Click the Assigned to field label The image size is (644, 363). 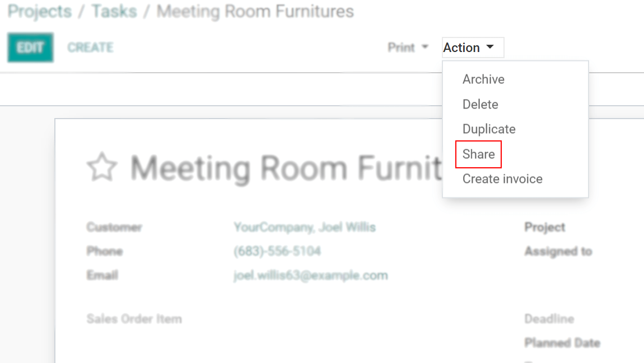point(558,252)
